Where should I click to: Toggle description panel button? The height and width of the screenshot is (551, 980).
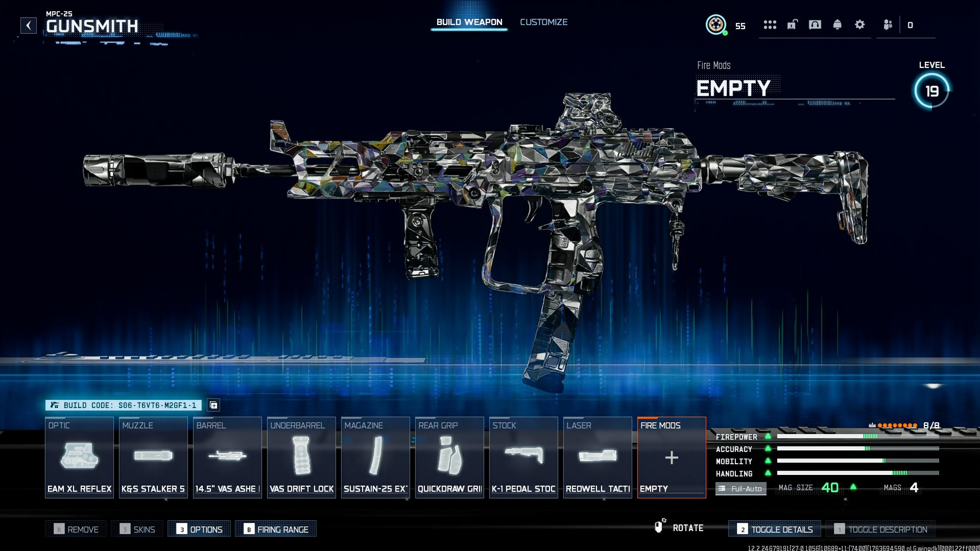click(x=880, y=529)
